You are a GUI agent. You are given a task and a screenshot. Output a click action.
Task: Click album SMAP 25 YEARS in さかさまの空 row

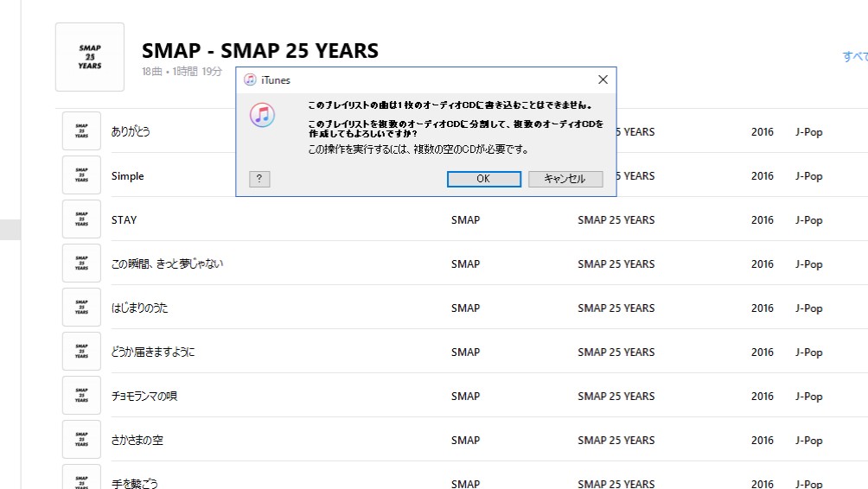616,441
